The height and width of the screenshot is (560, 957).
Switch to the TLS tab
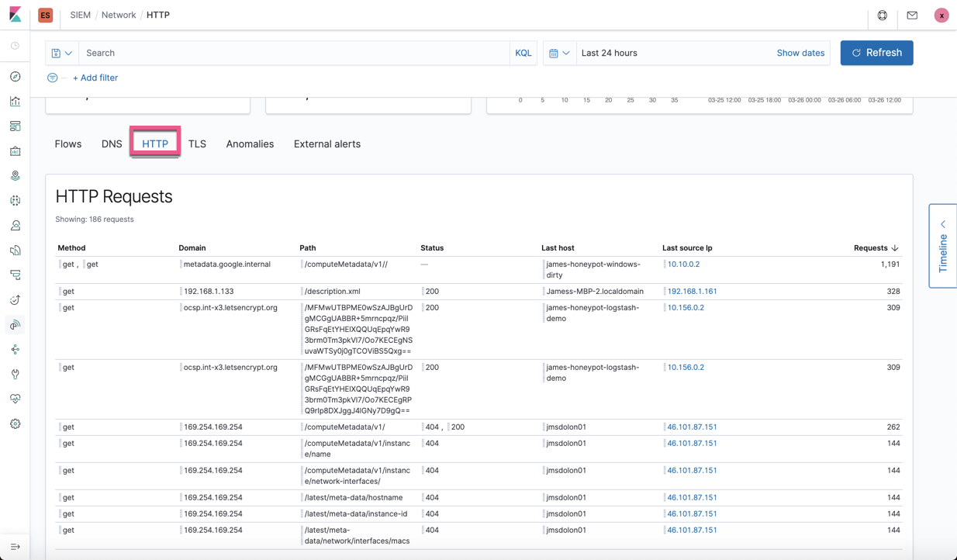click(197, 143)
